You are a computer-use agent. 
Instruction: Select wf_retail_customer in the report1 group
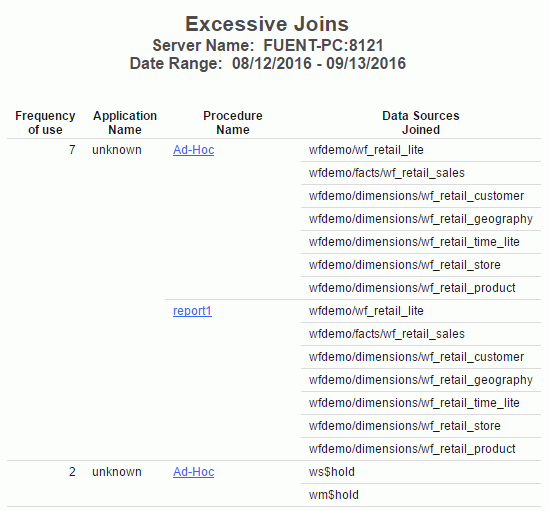coord(416,357)
